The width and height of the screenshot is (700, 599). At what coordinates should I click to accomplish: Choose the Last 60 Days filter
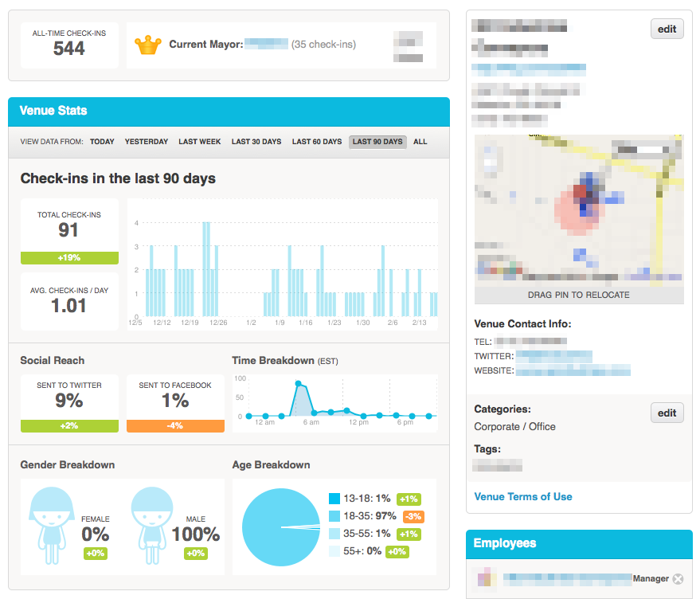tap(317, 142)
